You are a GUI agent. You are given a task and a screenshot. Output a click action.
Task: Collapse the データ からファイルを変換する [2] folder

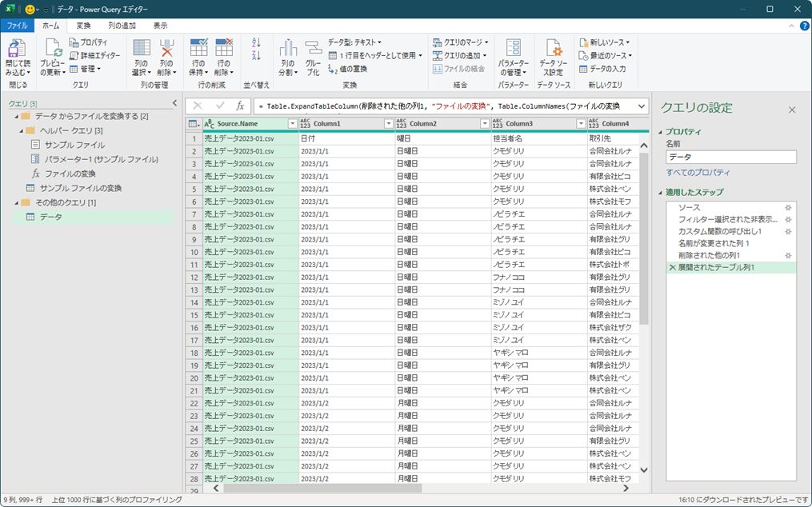(17, 117)
